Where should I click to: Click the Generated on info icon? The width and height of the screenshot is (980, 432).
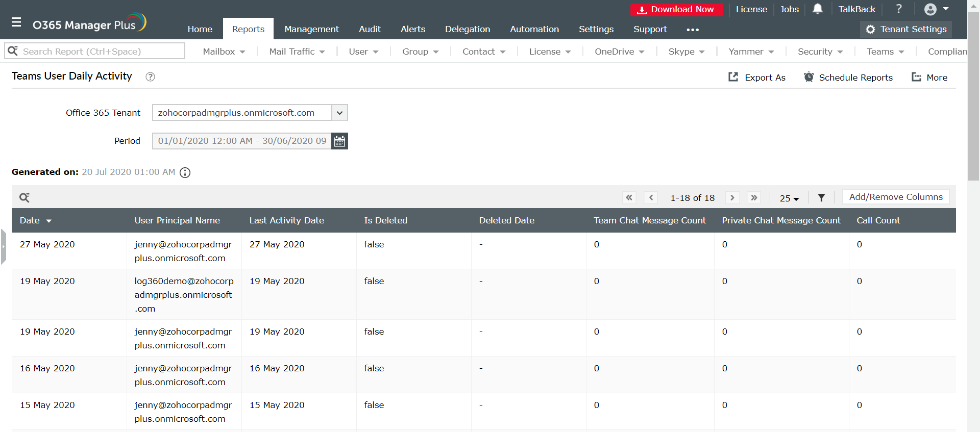click(185, 172)
